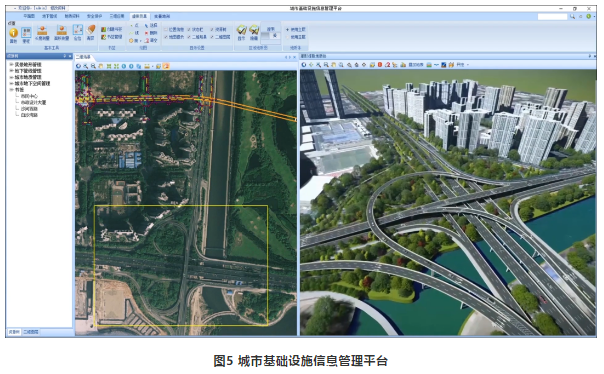
Task: Click the pan hand icon in 3D view toolbar
Action: point(334,65)
